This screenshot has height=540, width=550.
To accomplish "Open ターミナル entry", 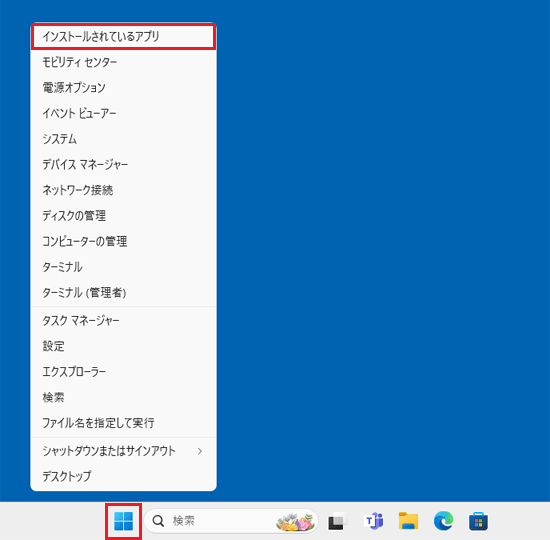I will point(123,267).
